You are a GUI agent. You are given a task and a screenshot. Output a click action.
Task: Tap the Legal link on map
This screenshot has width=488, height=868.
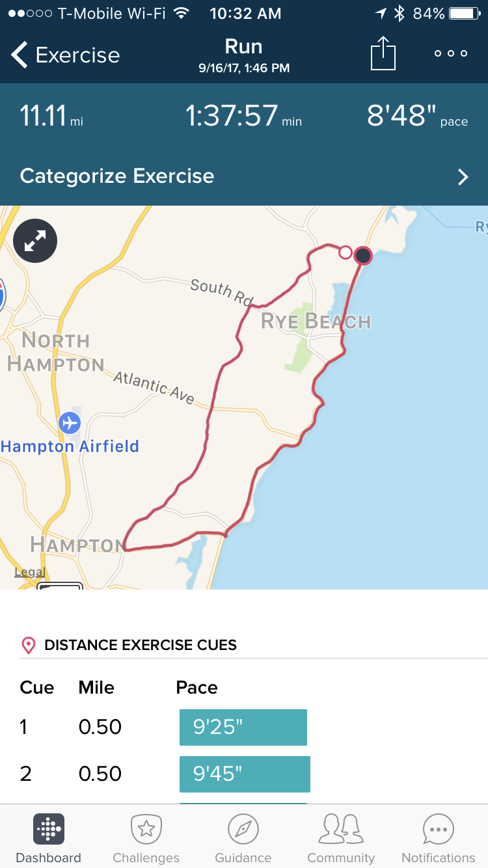click(30, 573)
